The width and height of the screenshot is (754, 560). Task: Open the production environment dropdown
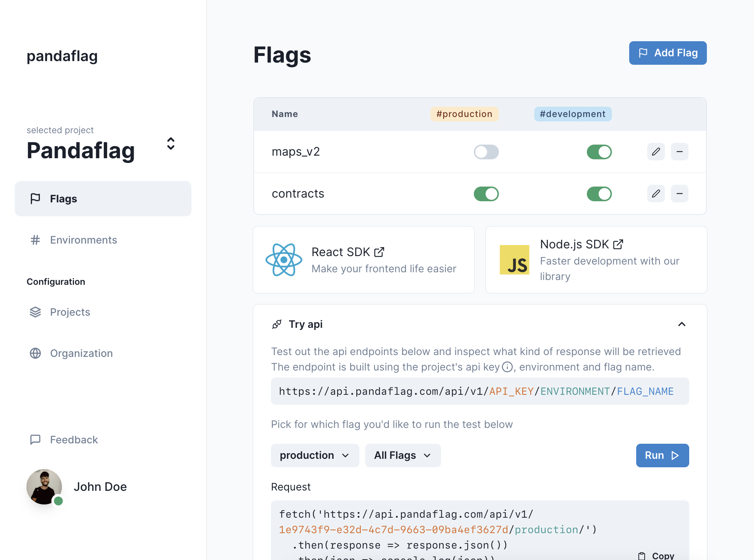315,456
